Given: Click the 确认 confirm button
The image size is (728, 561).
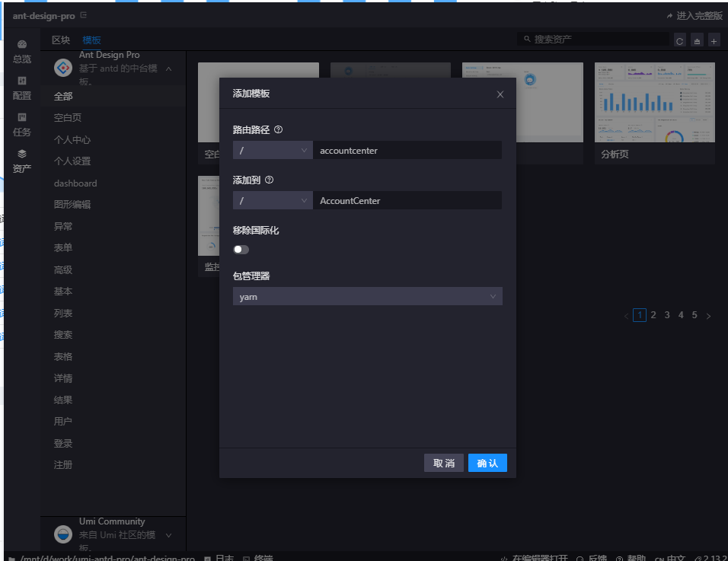Looking at the screenshot, I should click(487, 463).
